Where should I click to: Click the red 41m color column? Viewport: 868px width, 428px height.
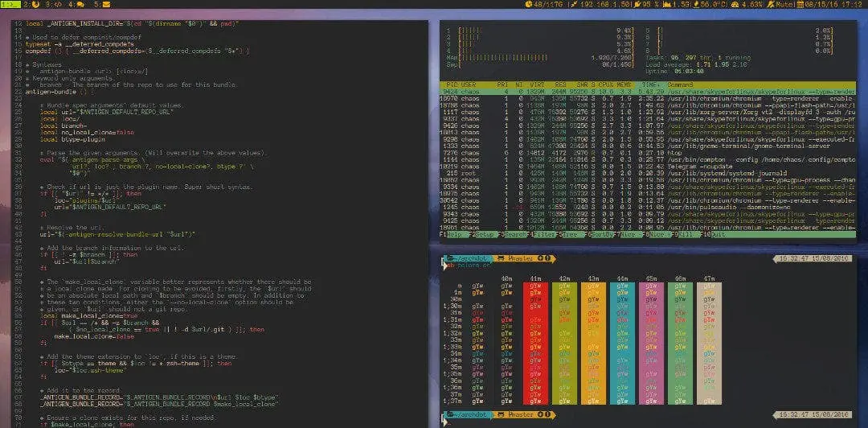pos(535,345)
